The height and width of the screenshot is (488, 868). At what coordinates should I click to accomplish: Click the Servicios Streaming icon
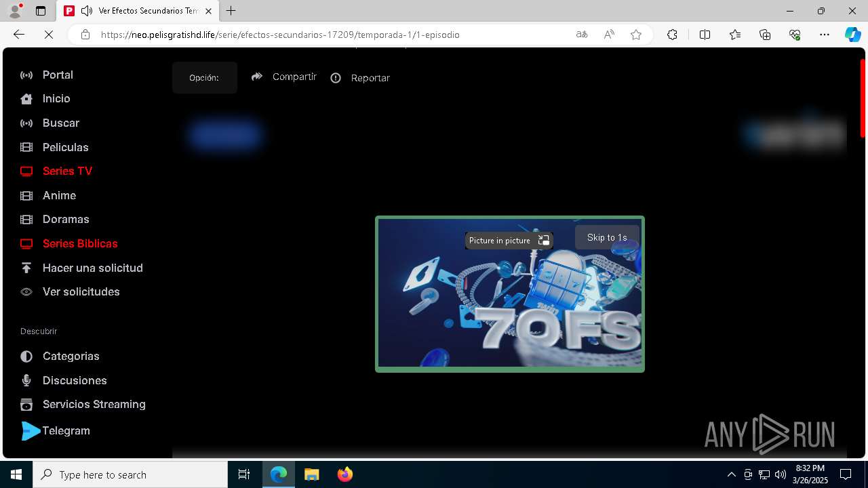click(x=26, y=405)
